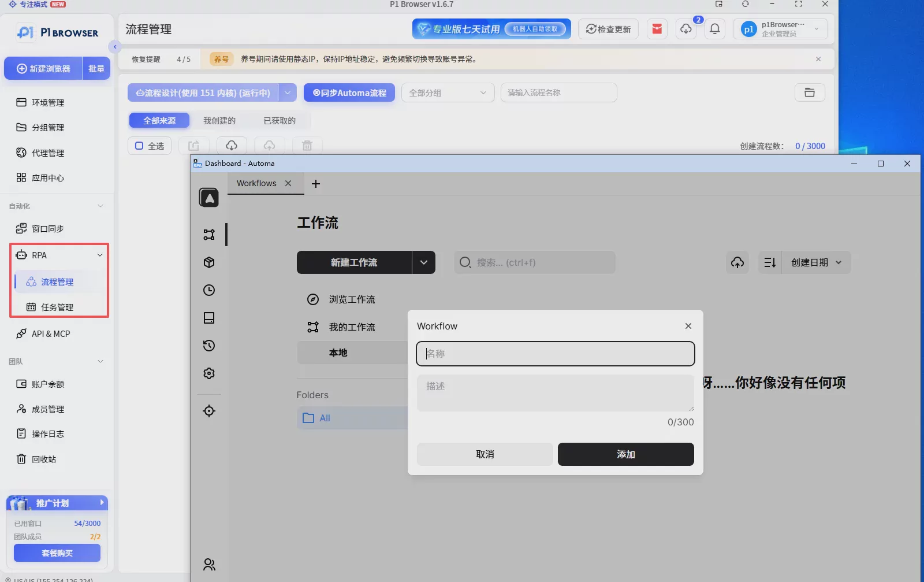Click the folder icon in flow toolbar
Viewport: 924px width, 582px height.
[x=810, y=92]
